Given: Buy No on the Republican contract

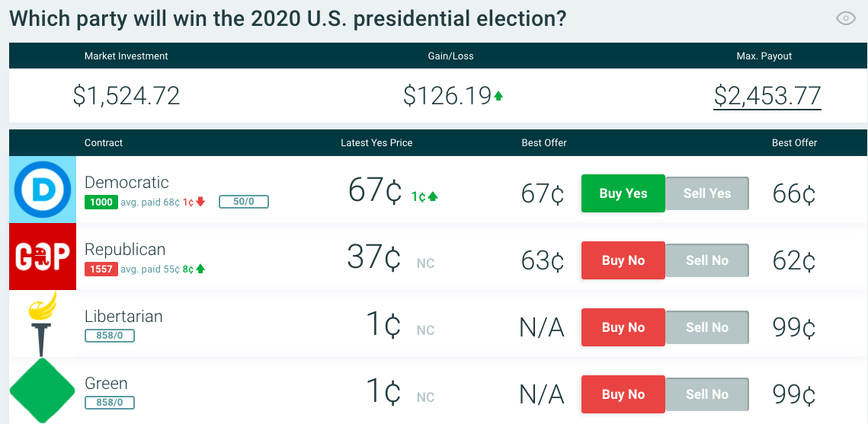Looking at the screenshot, I should (x=623, y=260).
